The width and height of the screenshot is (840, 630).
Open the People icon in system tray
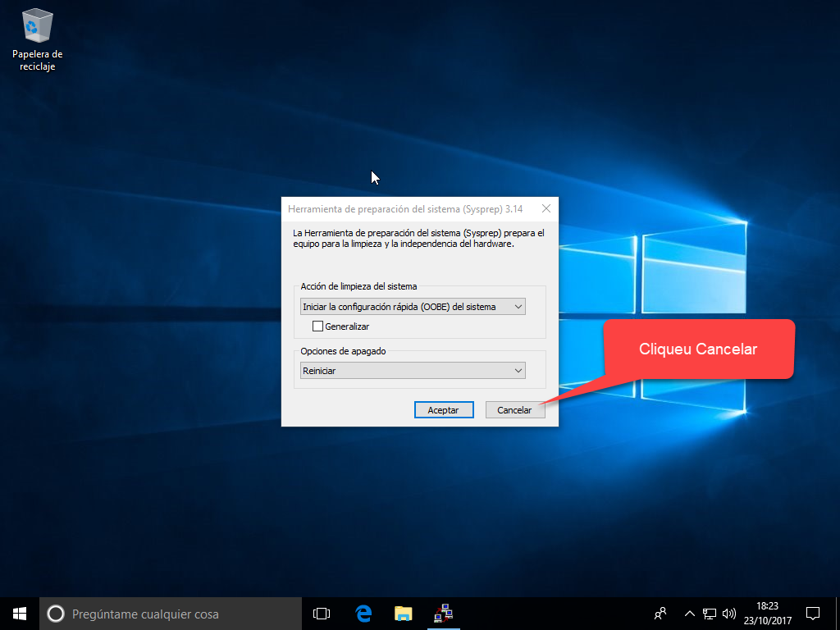(660, 614)
